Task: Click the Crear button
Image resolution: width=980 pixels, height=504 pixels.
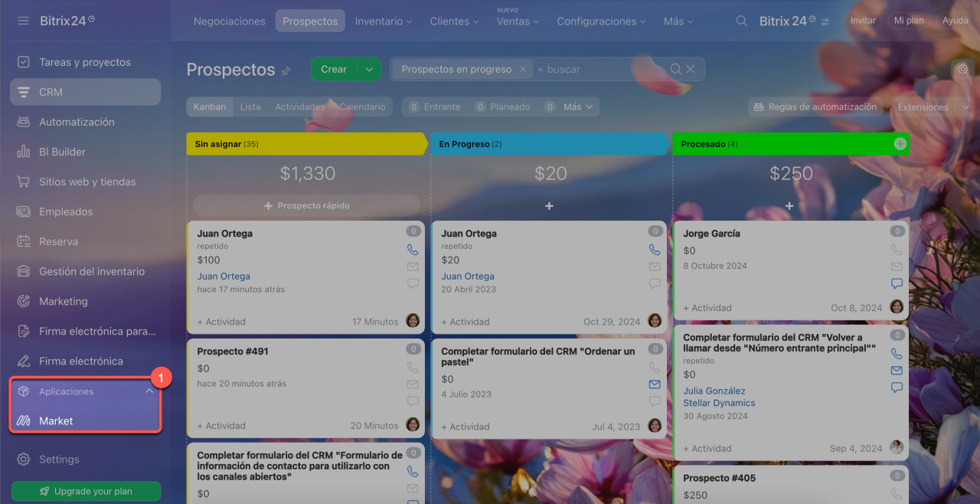Action: pyautogui.click(x=334, y=69)
